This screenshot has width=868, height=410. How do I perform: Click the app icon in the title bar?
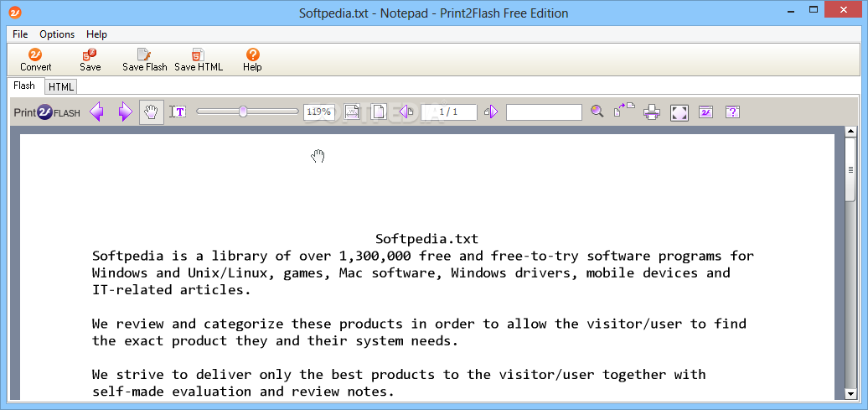(x=15, y=13)
